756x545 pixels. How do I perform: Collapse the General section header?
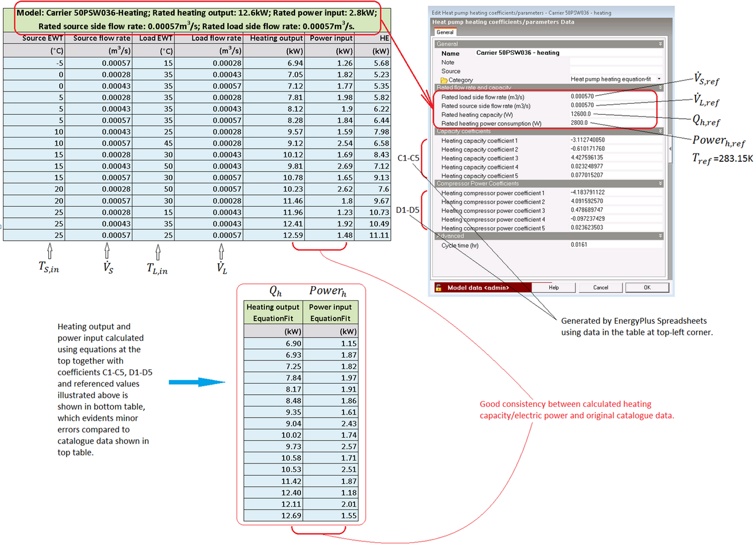(x=660, y=44)
